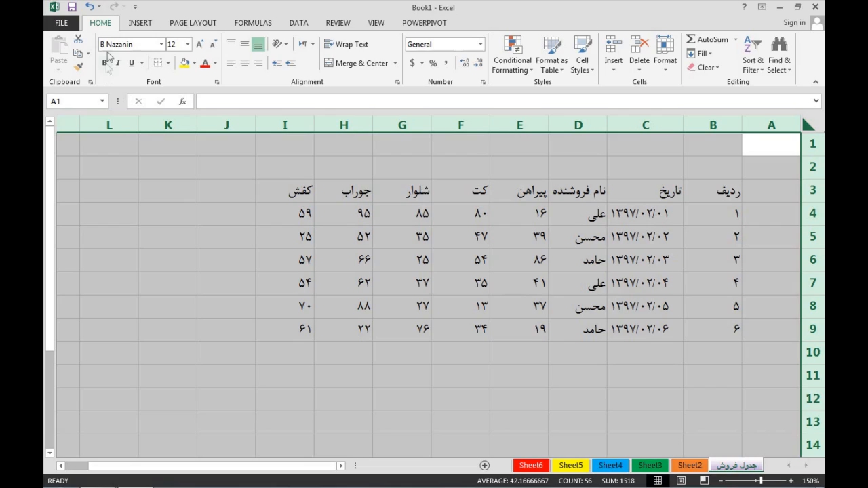Click inside the formula bar input
This screenshot has width=868, height=488.
[x=502, y=102]
